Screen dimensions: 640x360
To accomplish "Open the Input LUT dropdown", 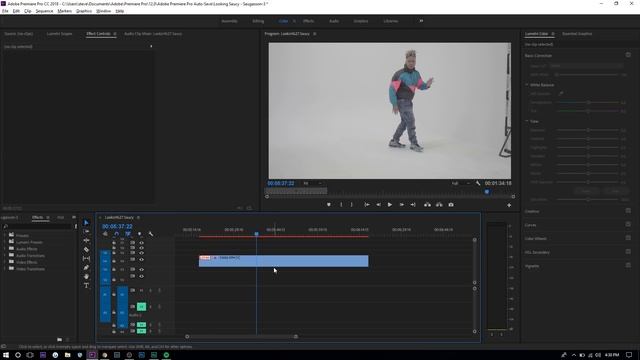I will point(586,66).
